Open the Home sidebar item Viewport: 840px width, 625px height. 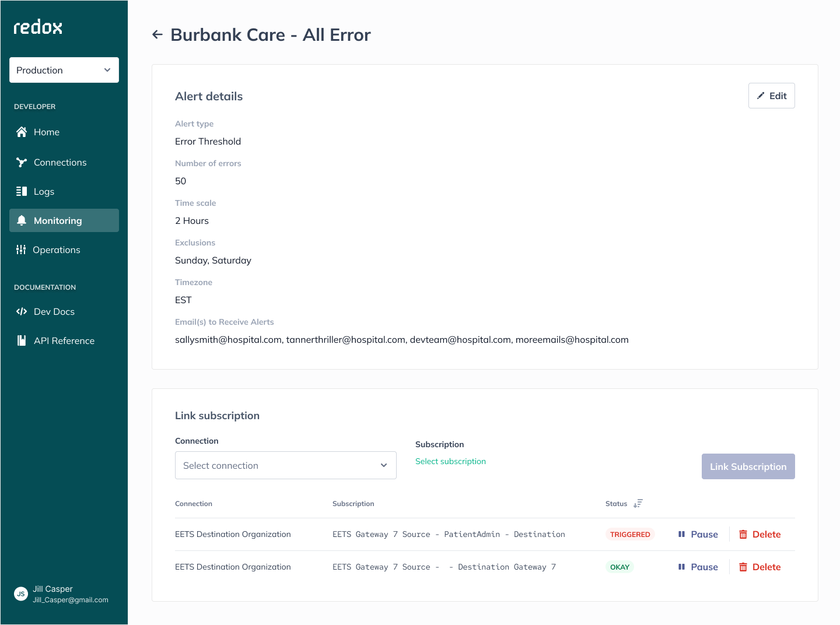(x=64, y=132)
